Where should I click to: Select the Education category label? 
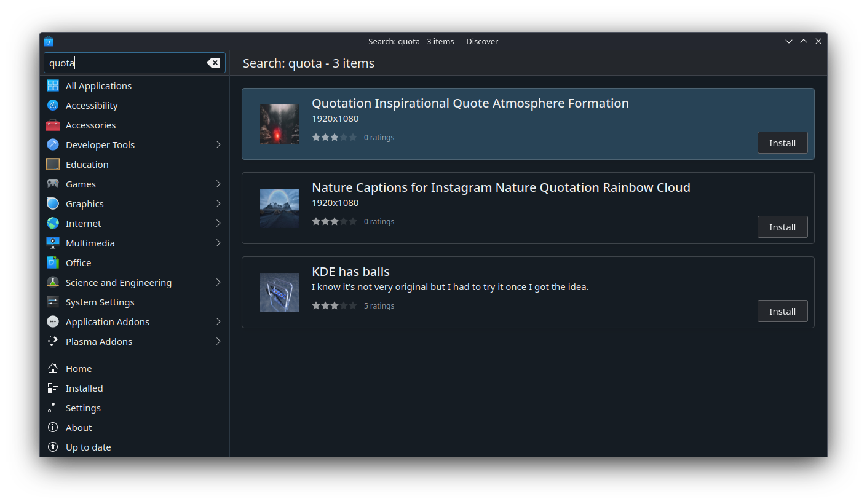87,164
